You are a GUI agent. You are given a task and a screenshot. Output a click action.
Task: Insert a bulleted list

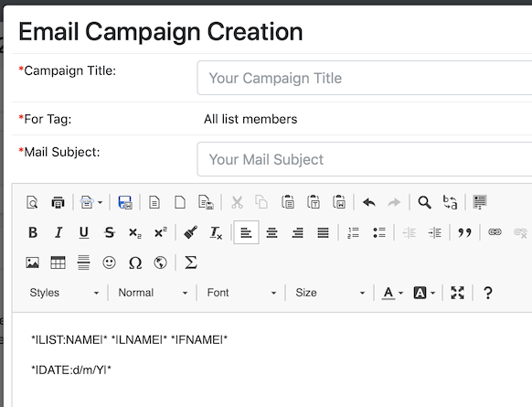pos(379,233)
